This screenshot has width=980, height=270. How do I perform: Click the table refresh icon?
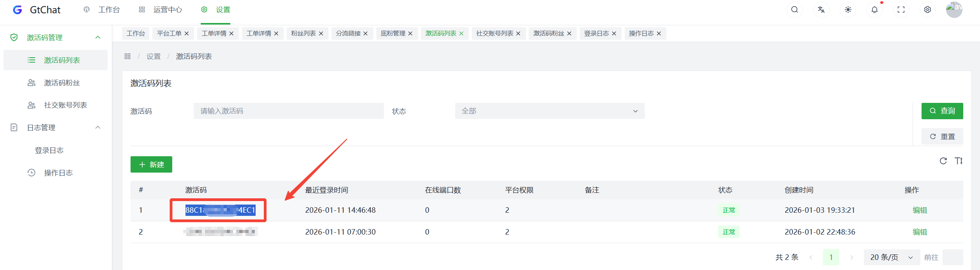(943, 161)
